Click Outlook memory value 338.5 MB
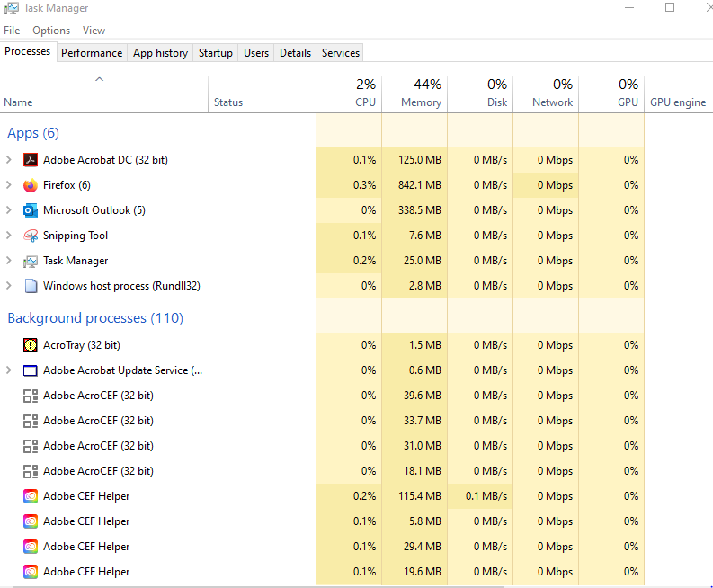 [420, 210]
